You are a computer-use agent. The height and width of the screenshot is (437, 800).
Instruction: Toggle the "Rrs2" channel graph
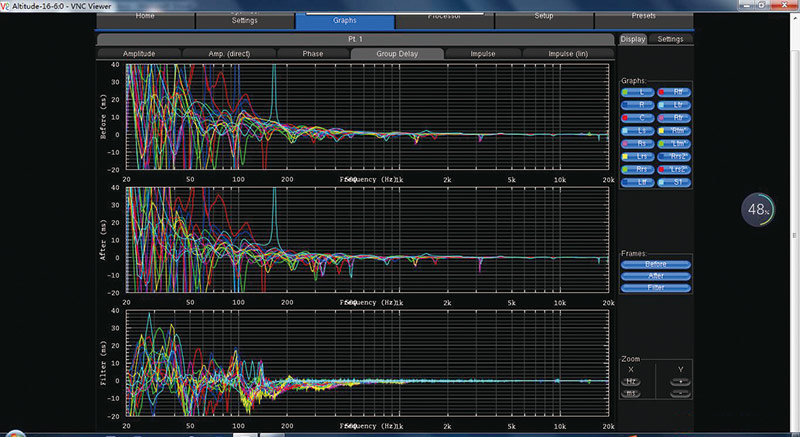tap(674, 157)
